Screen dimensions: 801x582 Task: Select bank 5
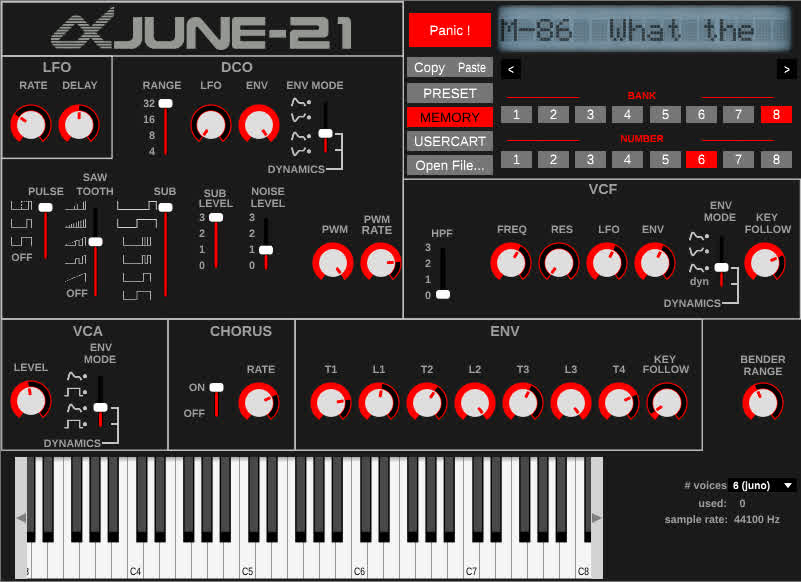tap(665, 114)
